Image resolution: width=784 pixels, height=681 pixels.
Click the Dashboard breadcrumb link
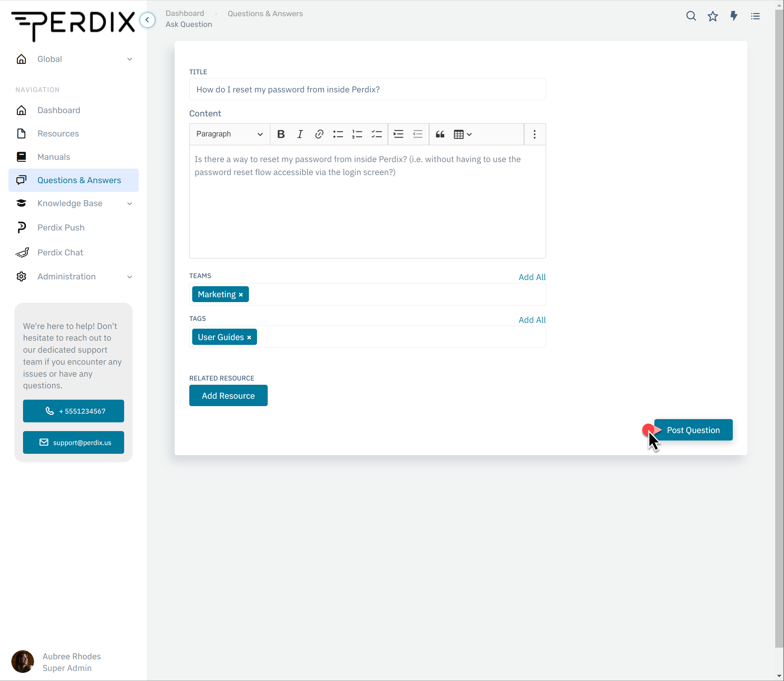point(185,13)
